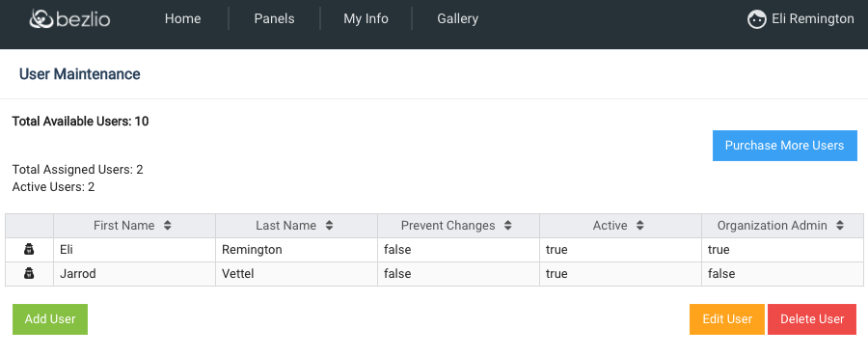The image size is (868, 357).
Task: Open the Panels menu
Action: [x=274, y=19]
